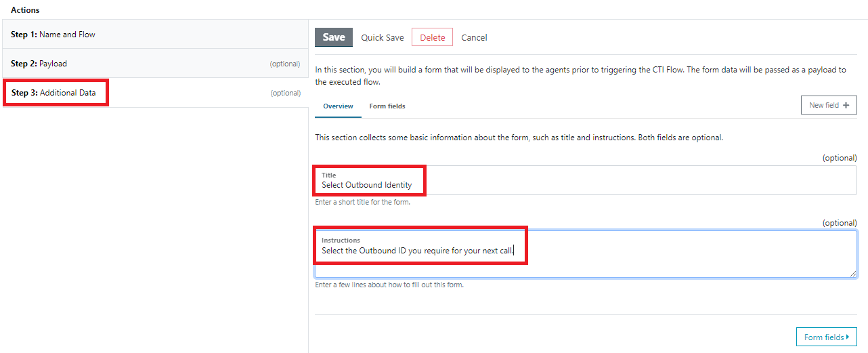Click the '(optional)' label above the Title field
The height and width of the screenshot is (353, 868).
(840, 158)
